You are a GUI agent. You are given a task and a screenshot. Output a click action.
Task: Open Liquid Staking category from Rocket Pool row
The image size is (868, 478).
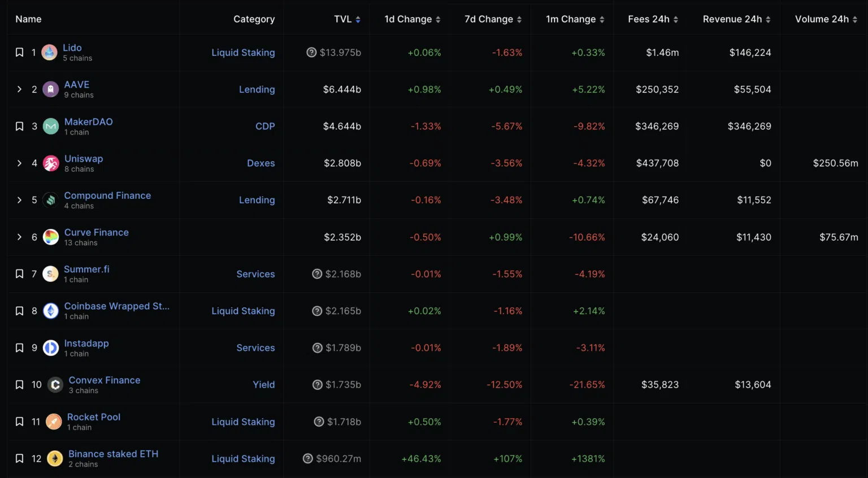(244, 422)
